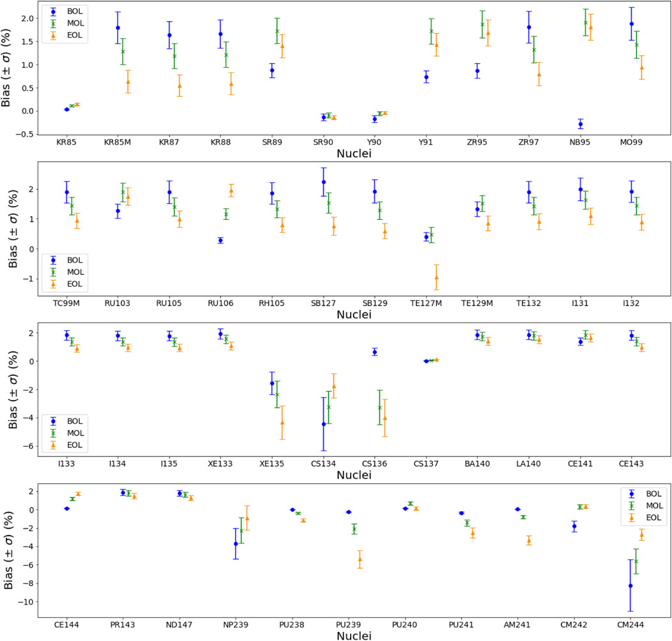This screenshot has height=641, width=672.
Task: Select the RU106 nucleus label
Action: point(220,304)
